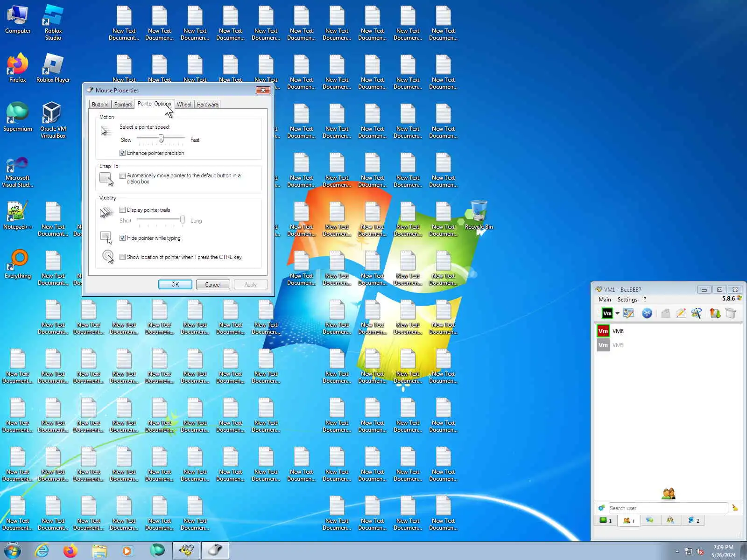747x560 pixels.
Task: Click OK in Mouse Properties
Action: point(175,285)
